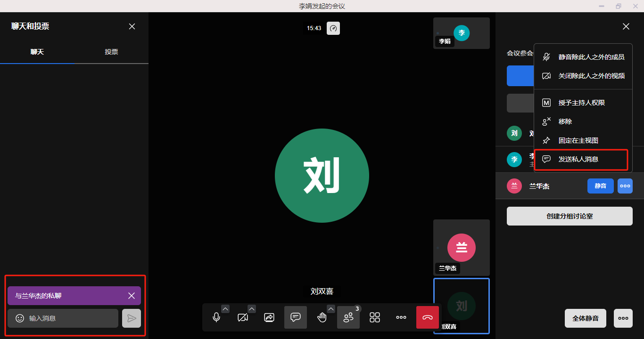Click the 输入消息 chat input field
644x339 pixels.
[x=71, y=318]
